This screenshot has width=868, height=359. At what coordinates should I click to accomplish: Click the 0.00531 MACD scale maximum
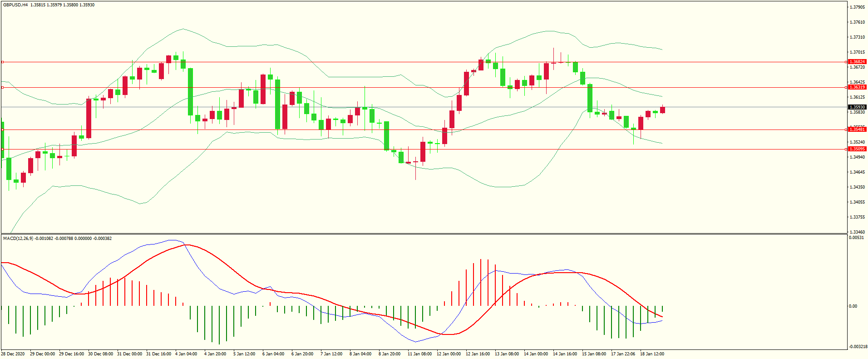coord(856,238)
